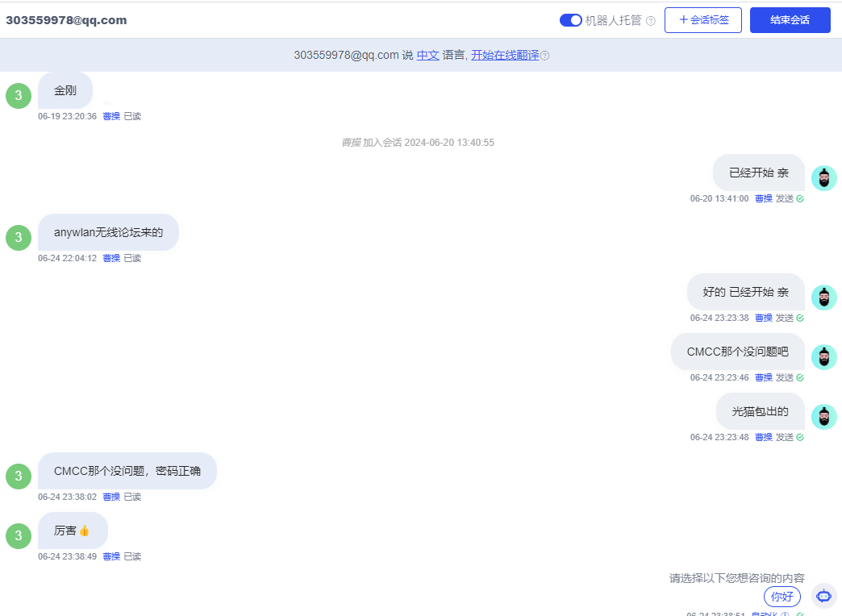Screen dimensions: 842x616
Task: Open agent avatar beside CMCC那个没问题吧
Action: 823,357
